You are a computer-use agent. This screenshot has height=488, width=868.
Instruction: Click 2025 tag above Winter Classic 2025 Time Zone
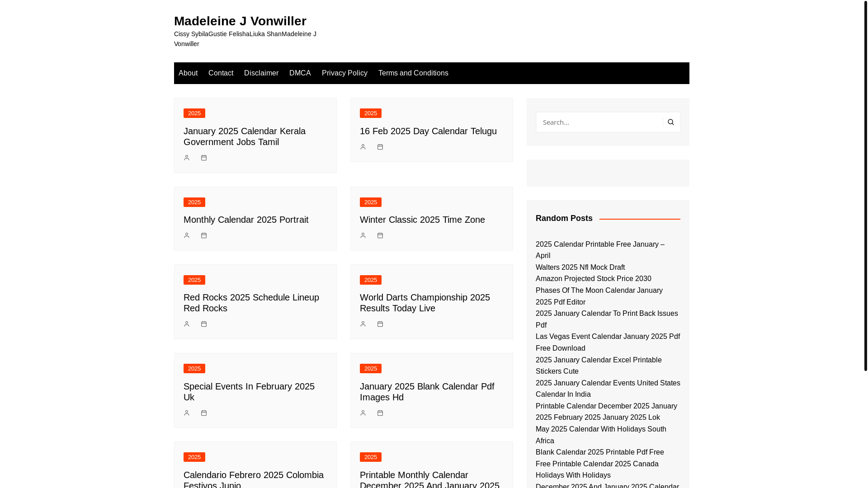pyautogui.click(x=371, y=202)
